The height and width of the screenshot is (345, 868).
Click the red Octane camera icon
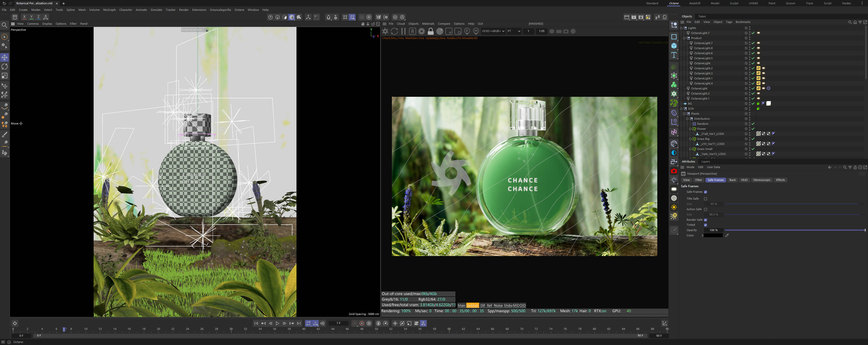pyautogui.click(x=674, y=171)
